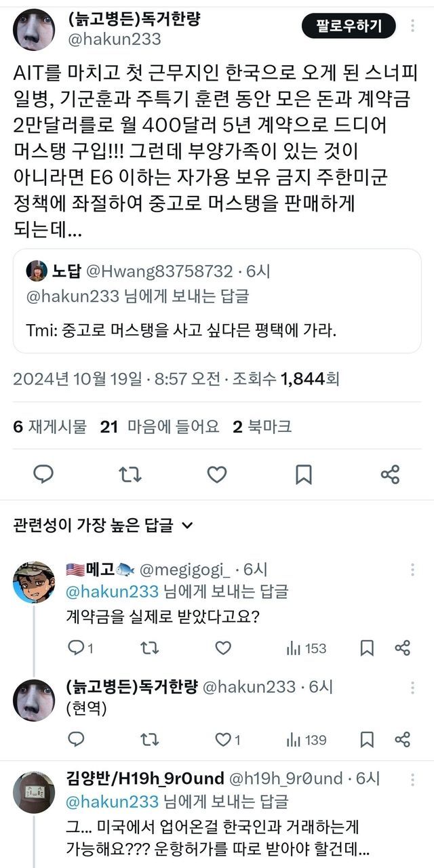The width and height of the screenshot is (434, 868).
Task: Open more options on hakun233 reply
Action: point(410,687)
